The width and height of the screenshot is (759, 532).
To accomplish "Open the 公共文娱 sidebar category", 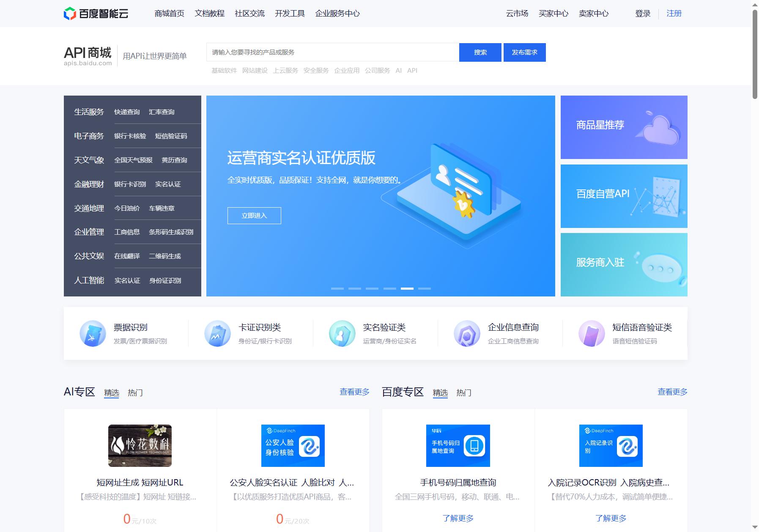I will pyautogui.click(x=89, y=256).
